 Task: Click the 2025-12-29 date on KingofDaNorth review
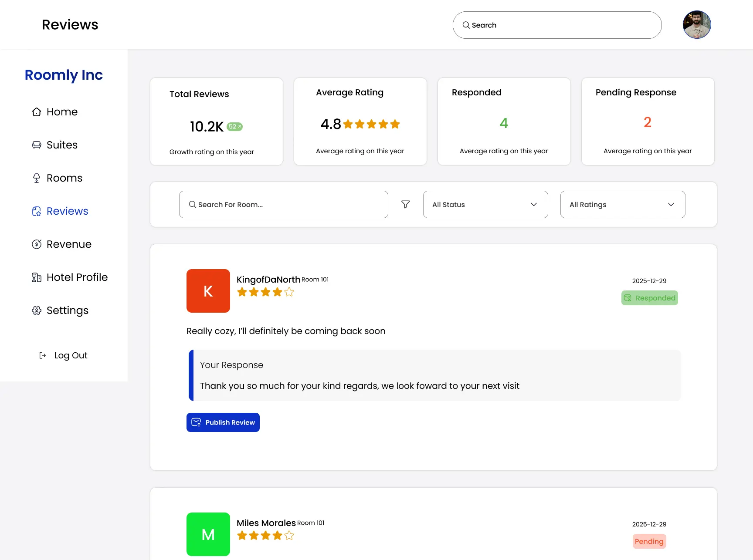[x=649, y=281]
